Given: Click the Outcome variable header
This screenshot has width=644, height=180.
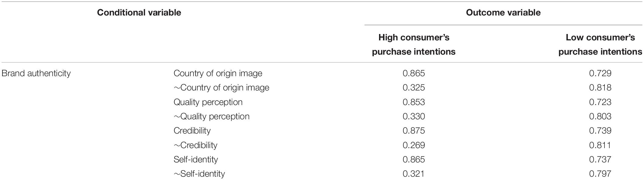Looking at the screenshot, I should (503, 12).
